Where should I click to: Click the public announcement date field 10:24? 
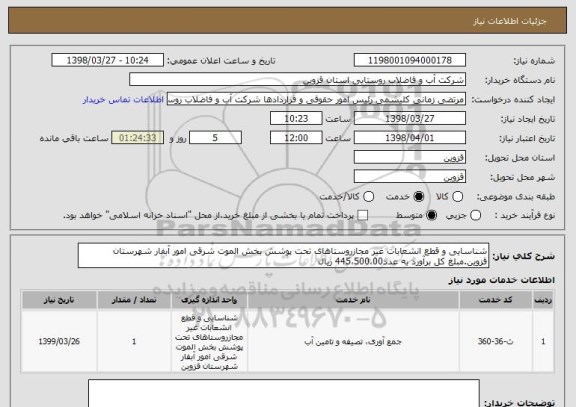pyautogui.click(x=108, y=60)
